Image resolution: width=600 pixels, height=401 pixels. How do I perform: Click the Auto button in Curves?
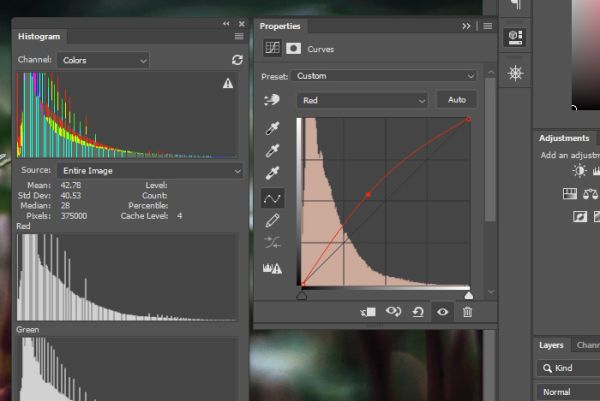coord(457,99)
